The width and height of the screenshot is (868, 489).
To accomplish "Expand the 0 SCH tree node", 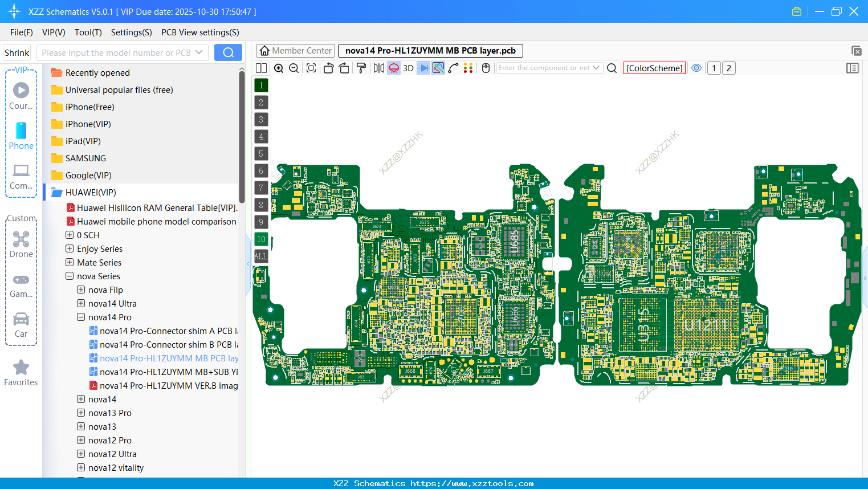I will 70,235.
